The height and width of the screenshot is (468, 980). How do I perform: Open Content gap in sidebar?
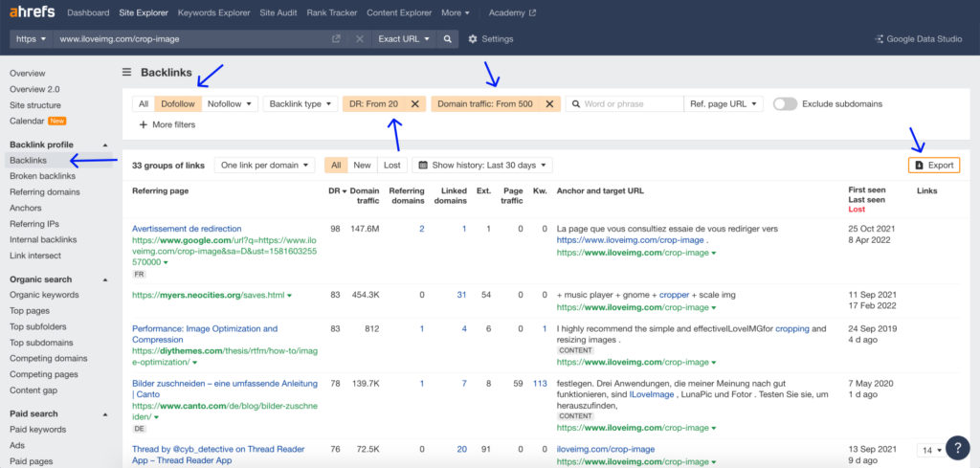tap(33, 390)
